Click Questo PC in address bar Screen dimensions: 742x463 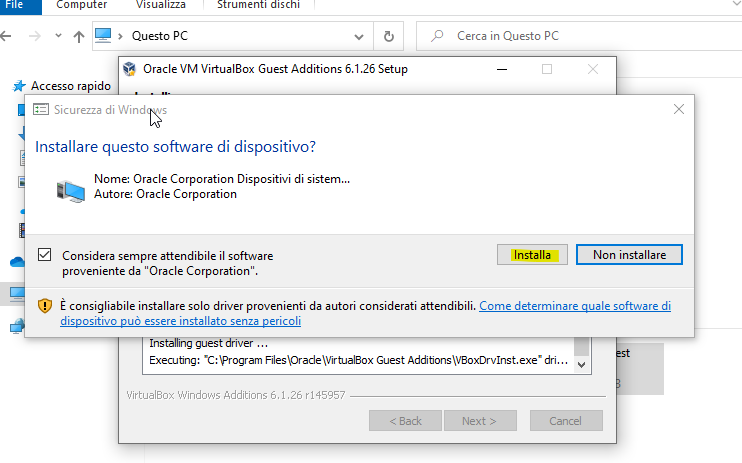[x=159, y=36]
